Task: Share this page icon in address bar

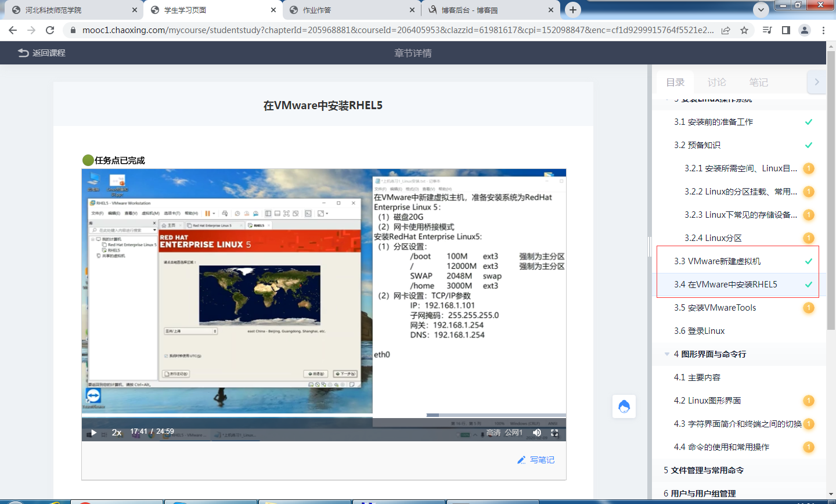Action: [x=726, y=30]
